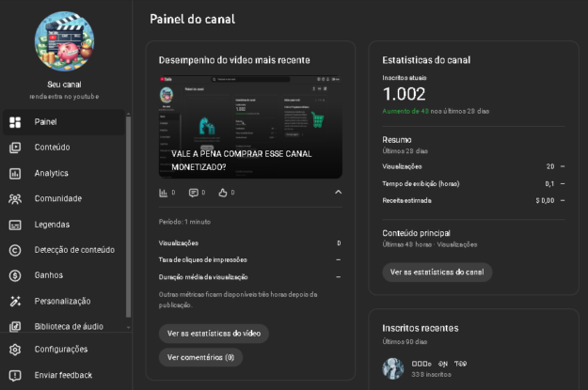Click the Analytics bar chart icon
Screen dimensions: 588x390
(x=15, y=174)
